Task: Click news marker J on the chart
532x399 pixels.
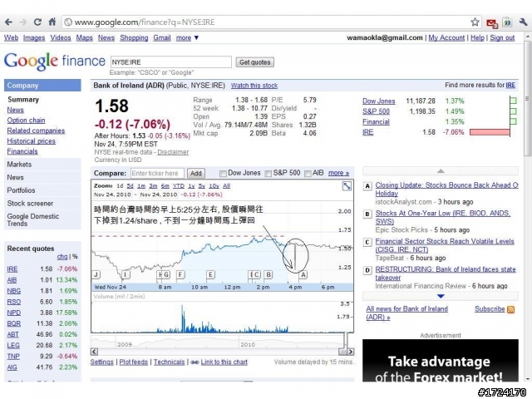Action: 96,274
